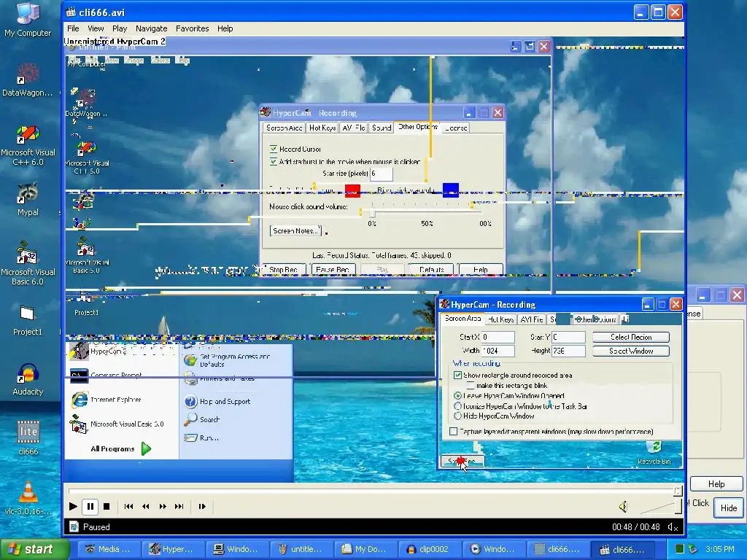Open the File menu in the media player
The height and width of the screenshot is (560, 747).
coord(73,28)
